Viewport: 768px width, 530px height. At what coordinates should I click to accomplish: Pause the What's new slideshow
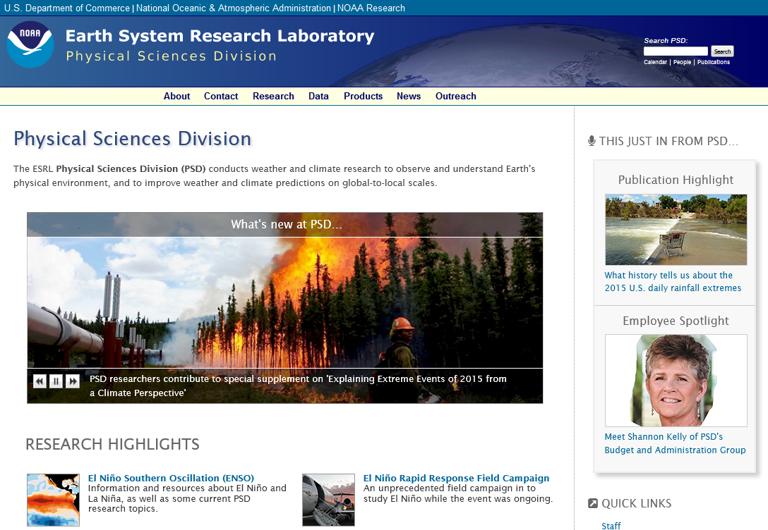click(x=56, y=381)
